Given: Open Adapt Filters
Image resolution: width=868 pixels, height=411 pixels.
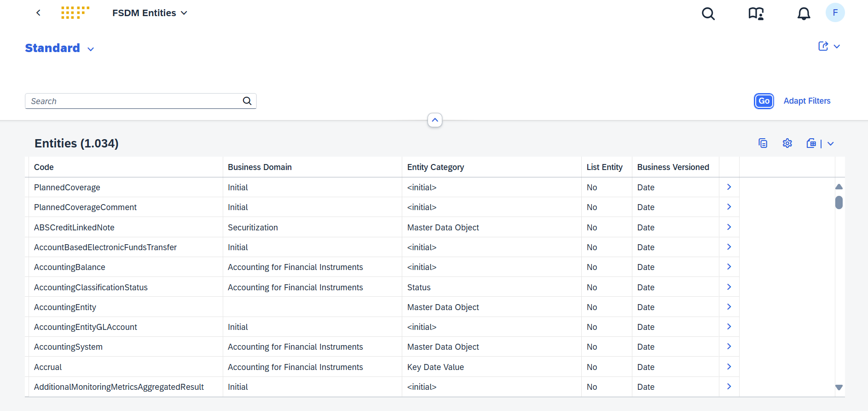Looking at the screenshot, I should pyautogui.click(x=807, y=101).
